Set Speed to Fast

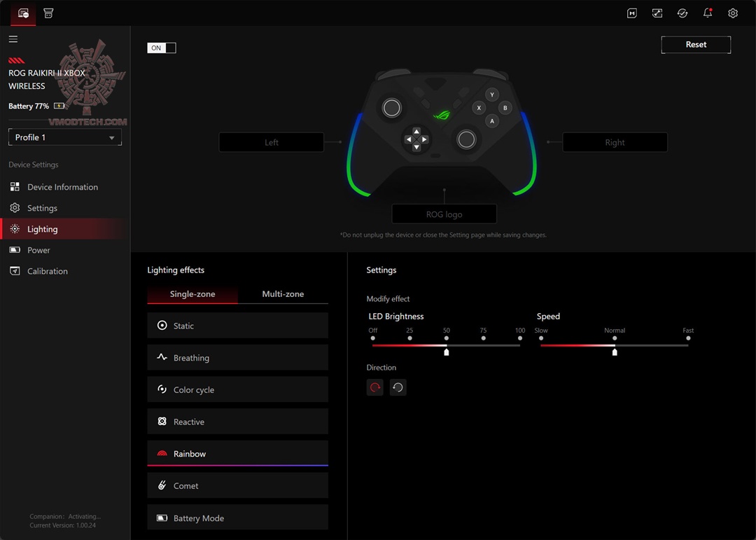click(x=688, y=338)
